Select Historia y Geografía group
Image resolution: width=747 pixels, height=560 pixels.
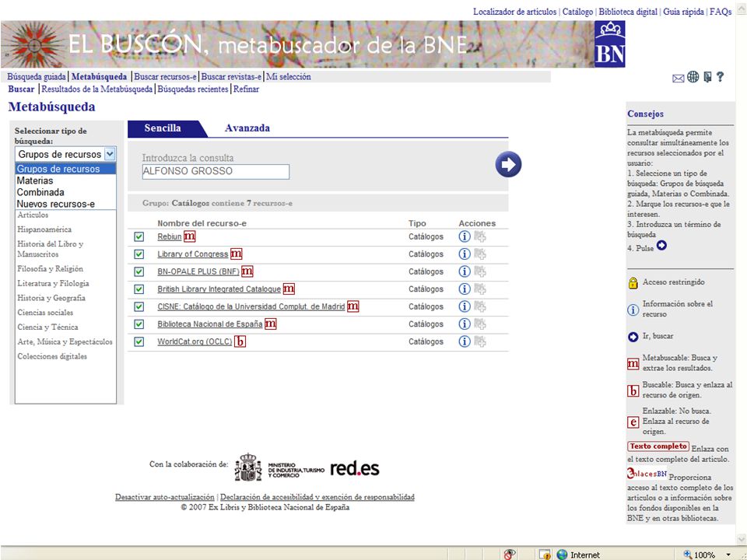(51, 298)
